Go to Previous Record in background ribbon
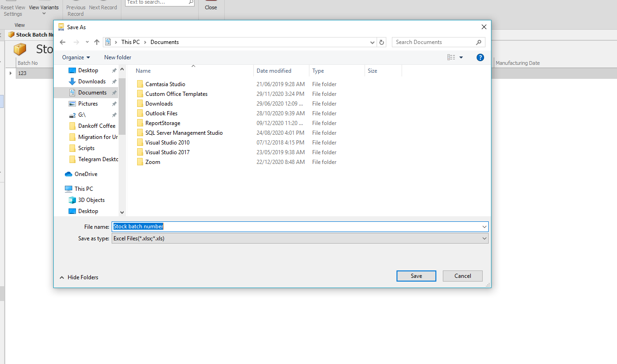The width and height of the screenshot is (617, 364). (x=76, y=11)
